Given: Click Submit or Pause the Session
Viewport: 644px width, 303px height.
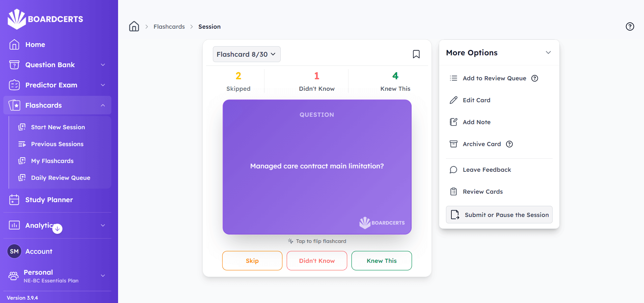Looking at the screenshot, I should click(499, 215).
